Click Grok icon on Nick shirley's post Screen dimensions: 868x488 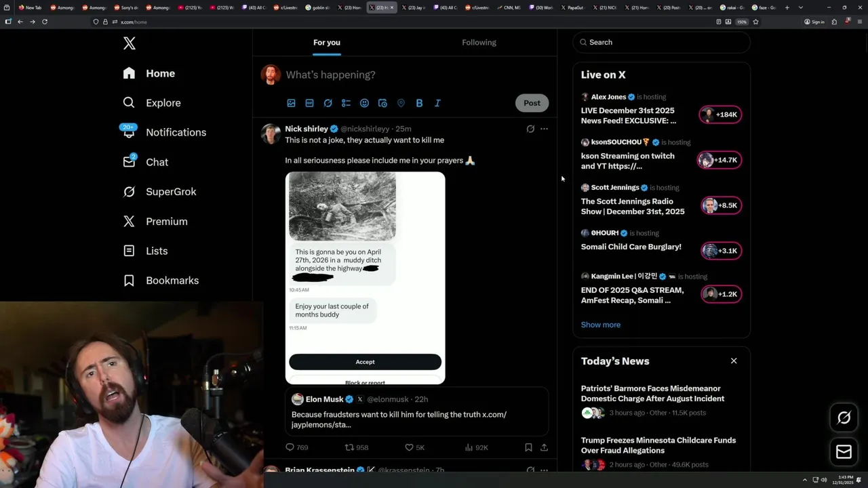point(530,129)
